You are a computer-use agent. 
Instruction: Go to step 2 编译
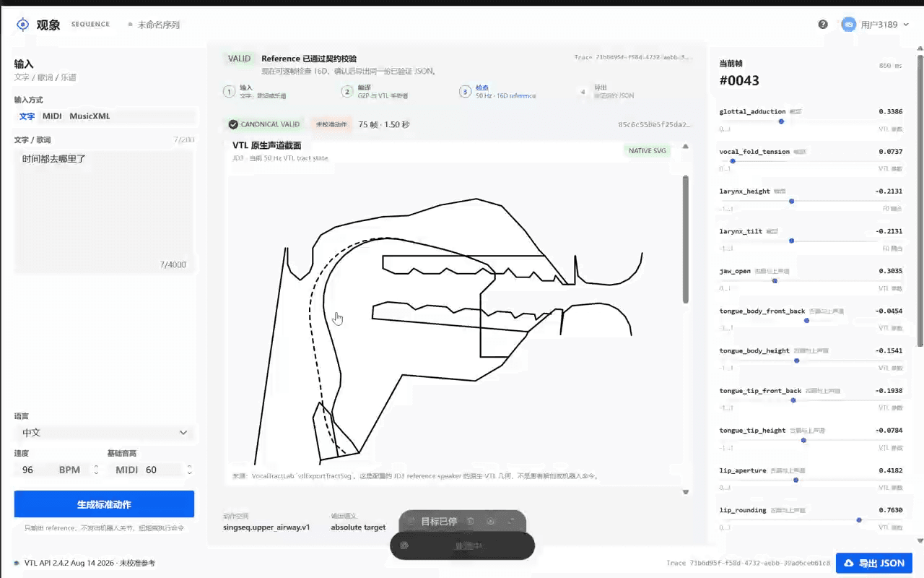[374, 92]
